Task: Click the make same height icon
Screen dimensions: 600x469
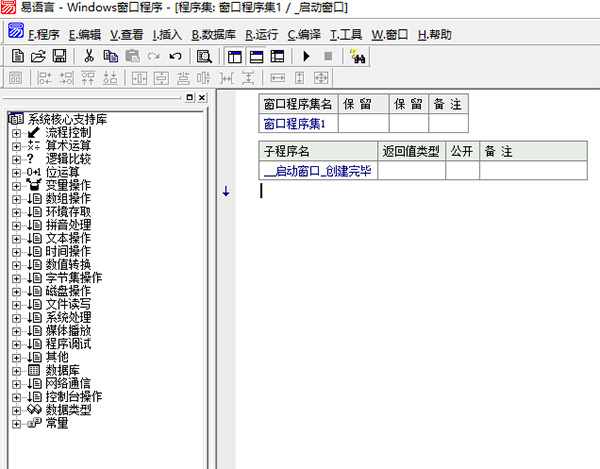Action: [x=299, y=78]
